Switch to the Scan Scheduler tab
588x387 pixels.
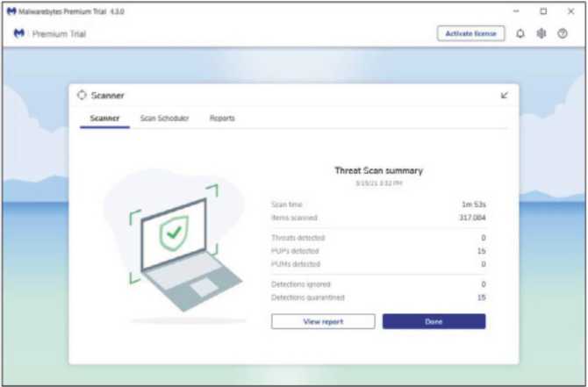(165, 118)
